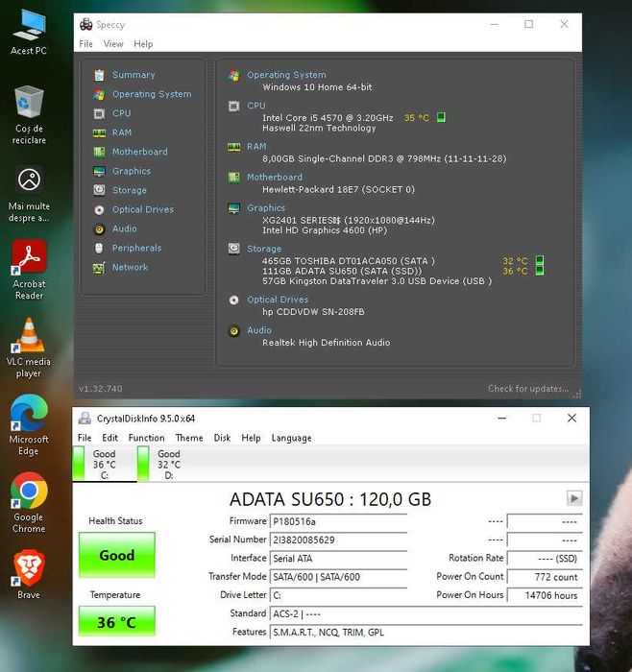Click the Power On Hours value 14706 hours
This screenshot has height=672, width=632.
pyautogui.click(x=545, y=595)
